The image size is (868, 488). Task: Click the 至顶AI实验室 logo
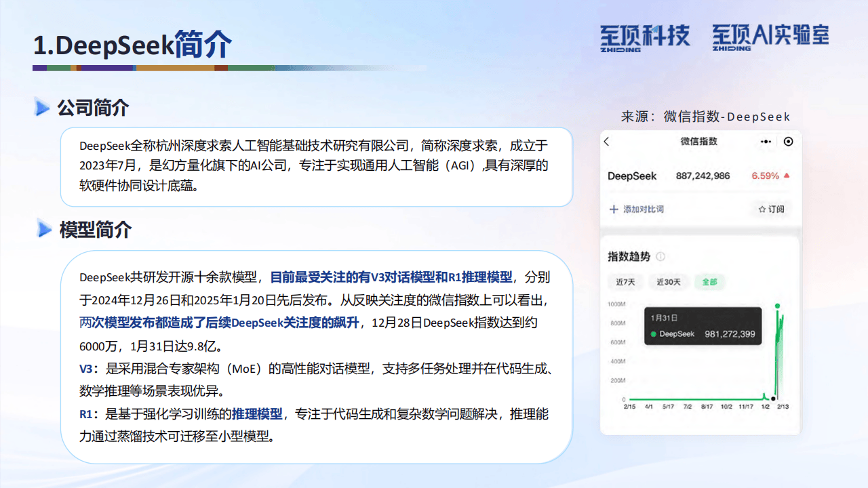tap(771, 37)
